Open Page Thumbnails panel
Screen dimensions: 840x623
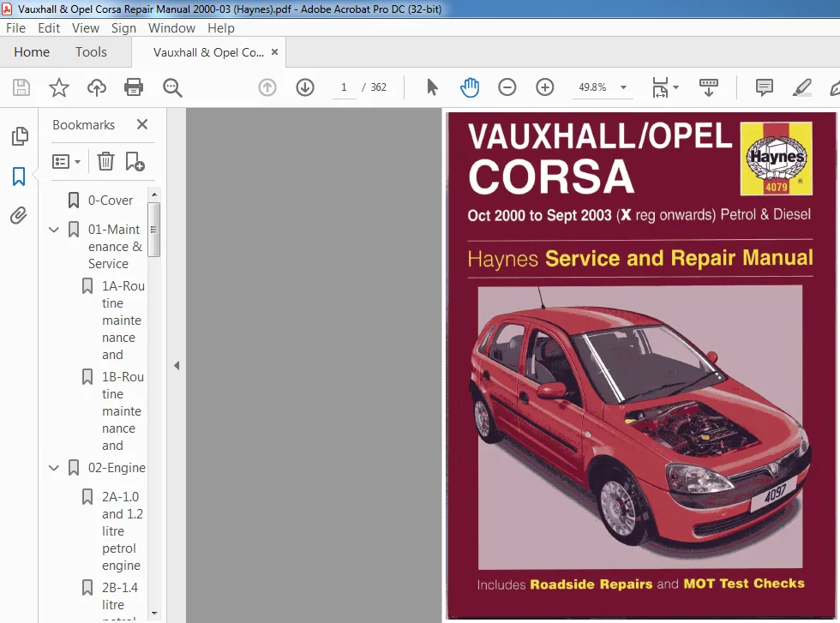tap(19, 136)
